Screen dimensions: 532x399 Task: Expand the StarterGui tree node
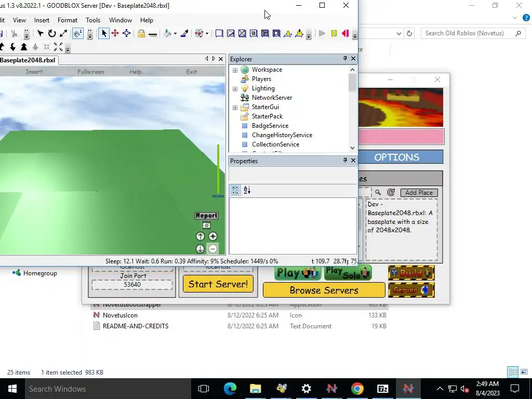tap(235, 107)
